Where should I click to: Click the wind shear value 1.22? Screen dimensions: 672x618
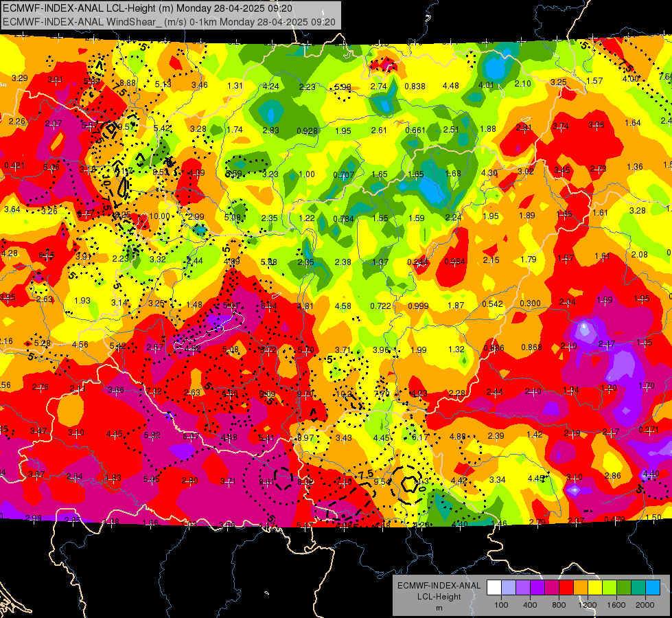pos(307,218)
